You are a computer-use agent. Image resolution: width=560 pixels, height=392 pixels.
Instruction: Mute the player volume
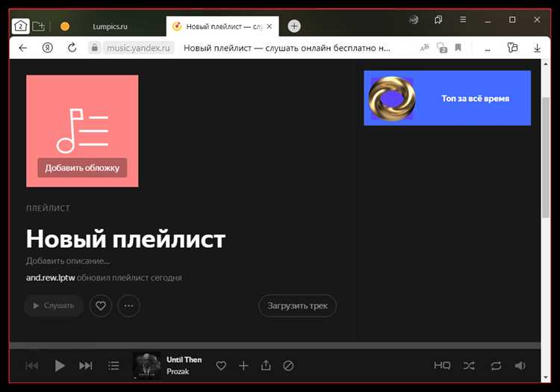click(520, 366)
